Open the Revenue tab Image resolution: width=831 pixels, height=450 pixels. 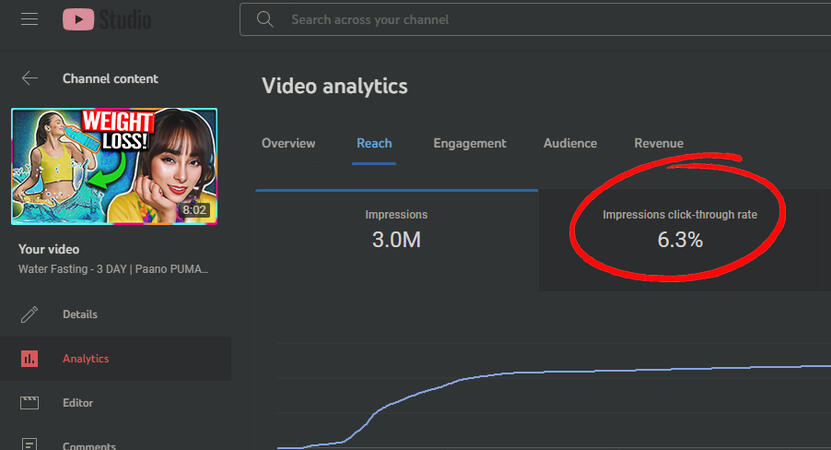click(x=659, y=143)
